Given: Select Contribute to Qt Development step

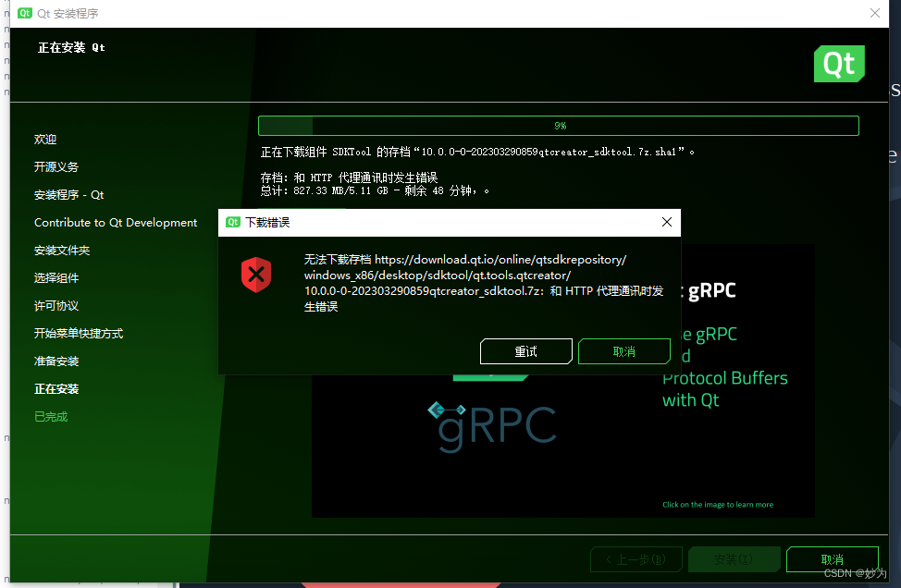Looking at the screenshot, I should 116,223.
